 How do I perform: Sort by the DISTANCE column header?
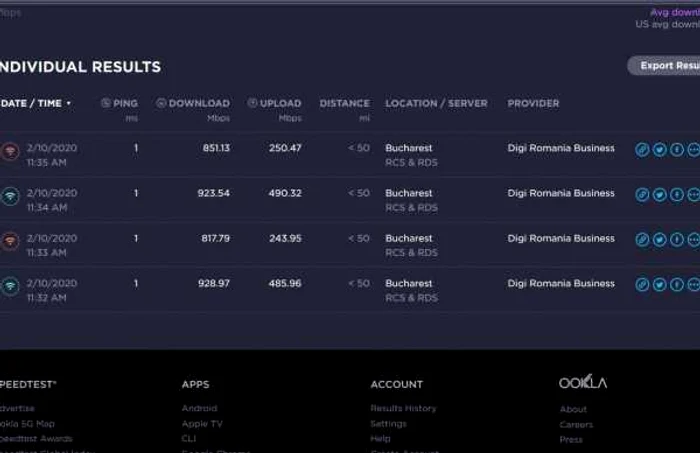pos(345,104)
